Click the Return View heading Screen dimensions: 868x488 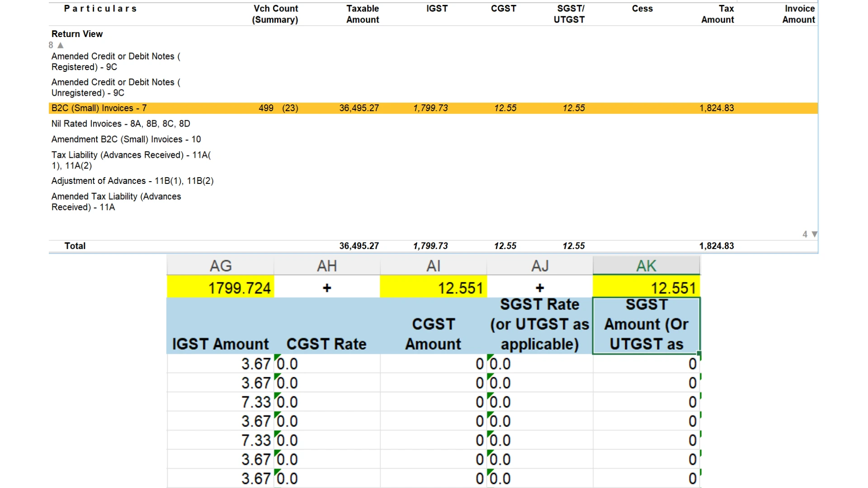(x=77, y=34)
